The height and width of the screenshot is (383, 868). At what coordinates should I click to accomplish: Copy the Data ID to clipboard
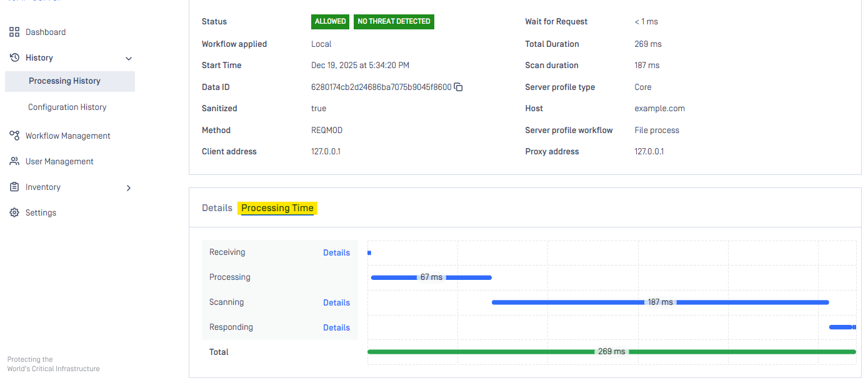pos(458,87)
